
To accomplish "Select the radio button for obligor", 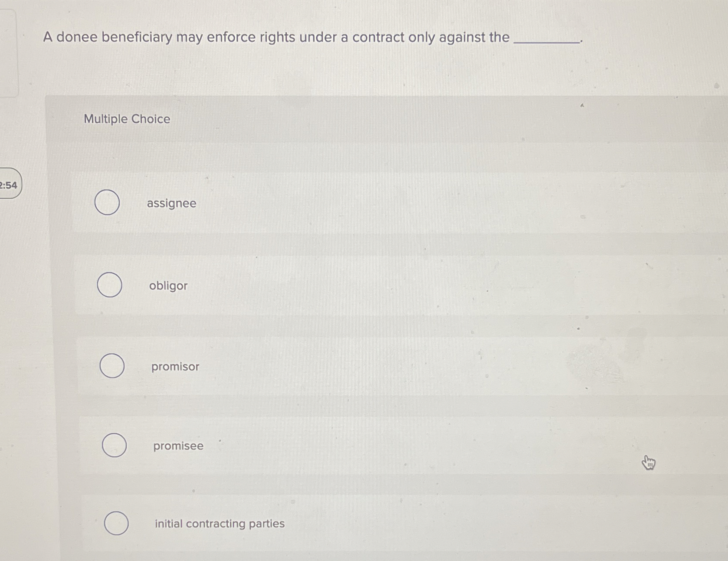I will click(x=109, y=285).
